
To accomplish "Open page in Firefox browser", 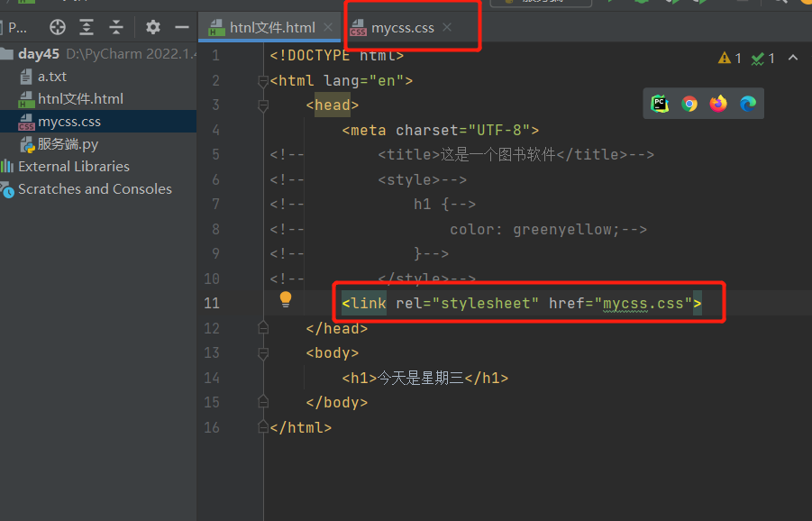I will 718,104.
